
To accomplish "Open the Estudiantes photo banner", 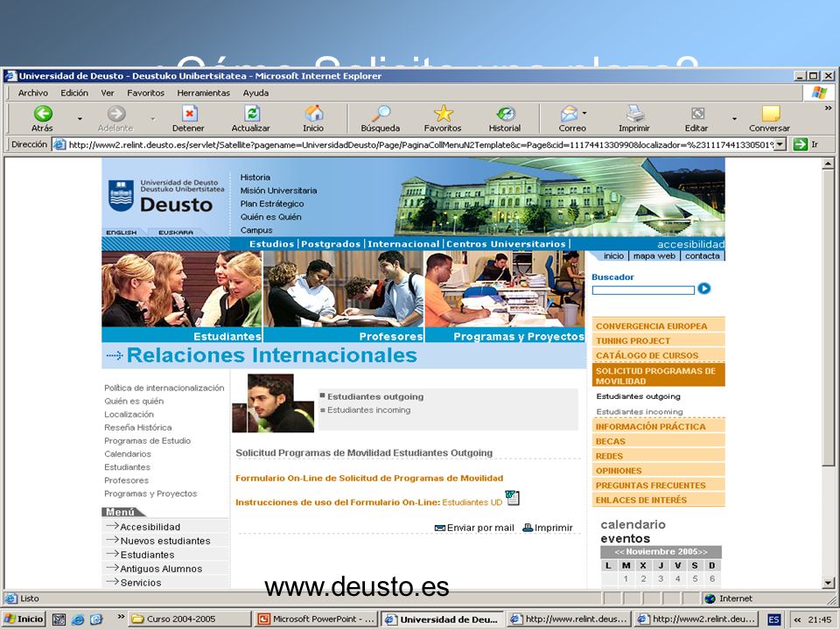I will 182,297.
